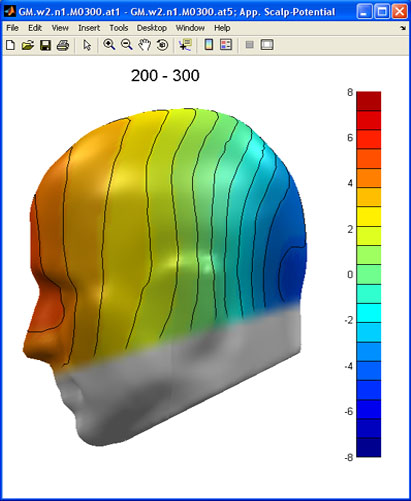Open file with folder icon
Viewport: 411px width, 501px height.
pos(28,45)
